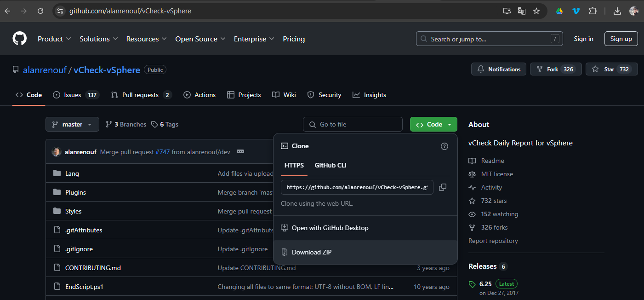Expand the Open Source menu
The width and height of the screenshot is (644, 300).
[200, 39]
